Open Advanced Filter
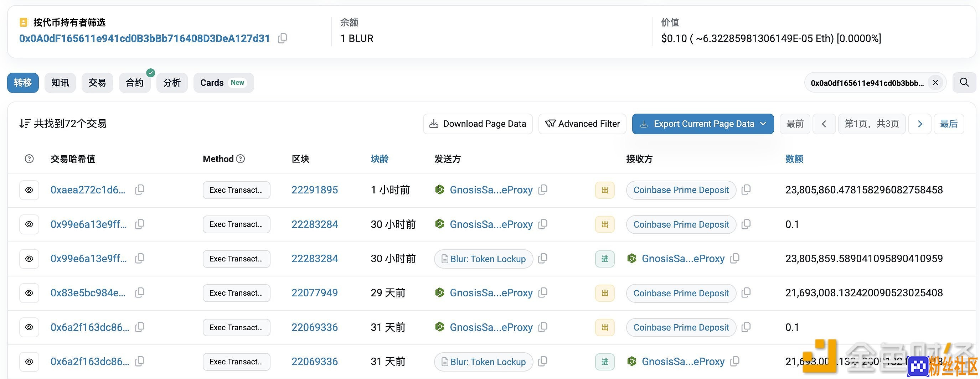 (582, 124)
